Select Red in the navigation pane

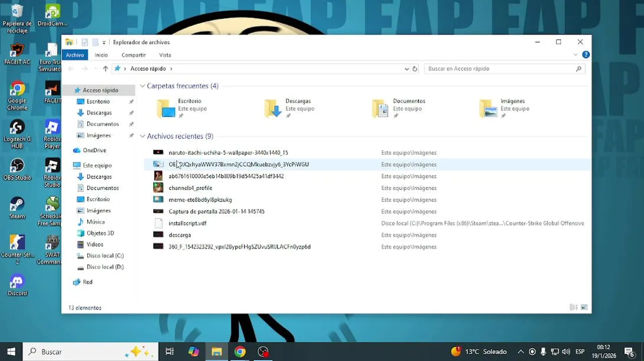[x=87, y=282]
